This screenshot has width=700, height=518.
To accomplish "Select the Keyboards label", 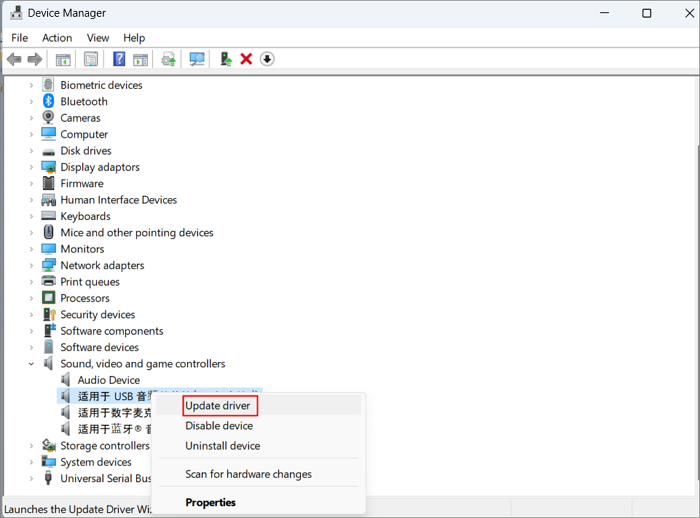I will pos(85,216).
